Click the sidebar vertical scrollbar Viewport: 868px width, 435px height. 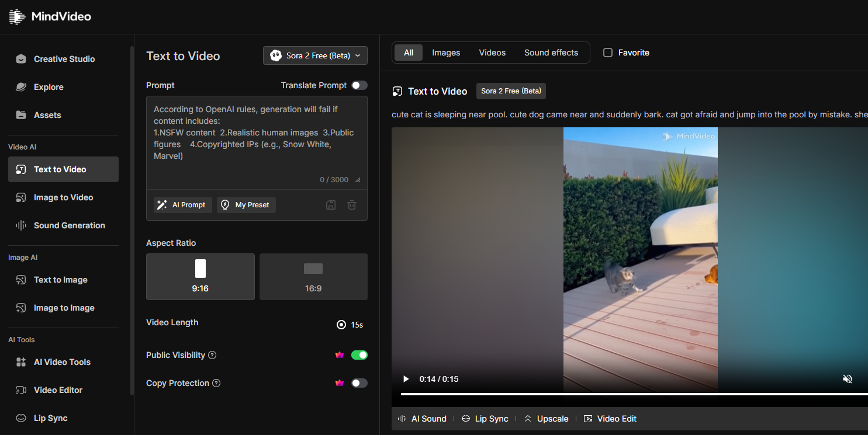pos(132,222)
